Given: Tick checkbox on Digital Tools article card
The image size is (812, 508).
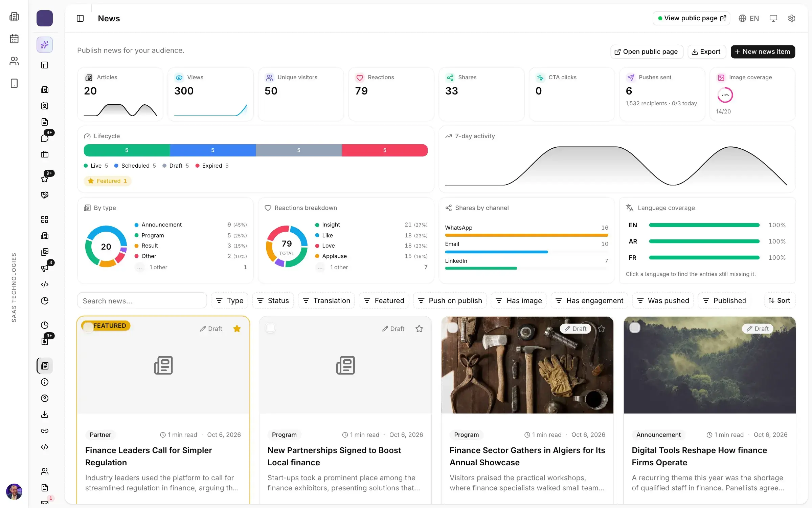Looking at the screenshot, I should (x=635, y=327).
